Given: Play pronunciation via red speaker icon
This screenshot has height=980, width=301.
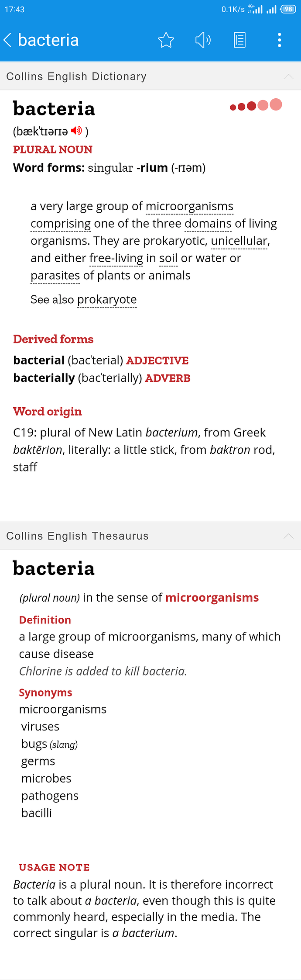Looking at the screenshot, I should [x=77, y=131].
